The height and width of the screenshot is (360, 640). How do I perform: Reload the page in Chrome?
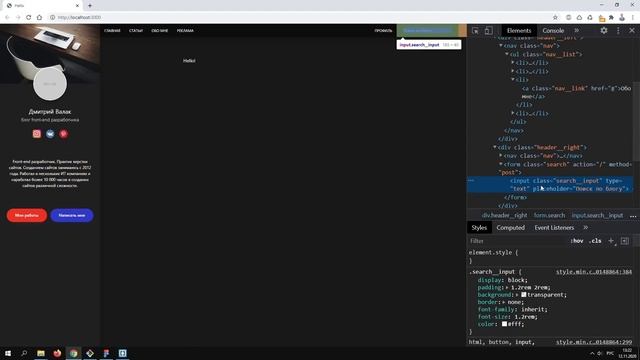point(29,17)
